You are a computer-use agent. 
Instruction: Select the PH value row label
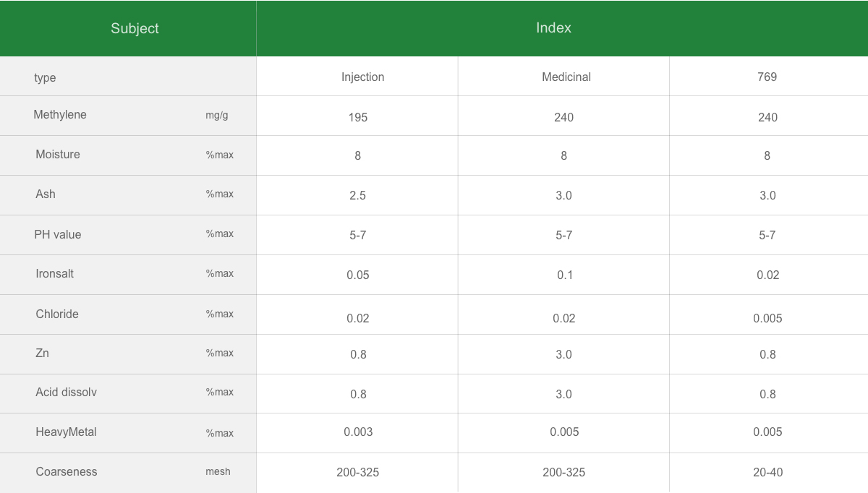(x=58, y=235)
